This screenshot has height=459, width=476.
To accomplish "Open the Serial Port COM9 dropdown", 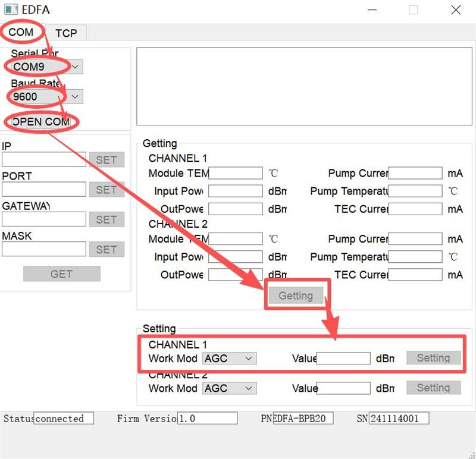I will pyautogui.click(x=77, y=67).
